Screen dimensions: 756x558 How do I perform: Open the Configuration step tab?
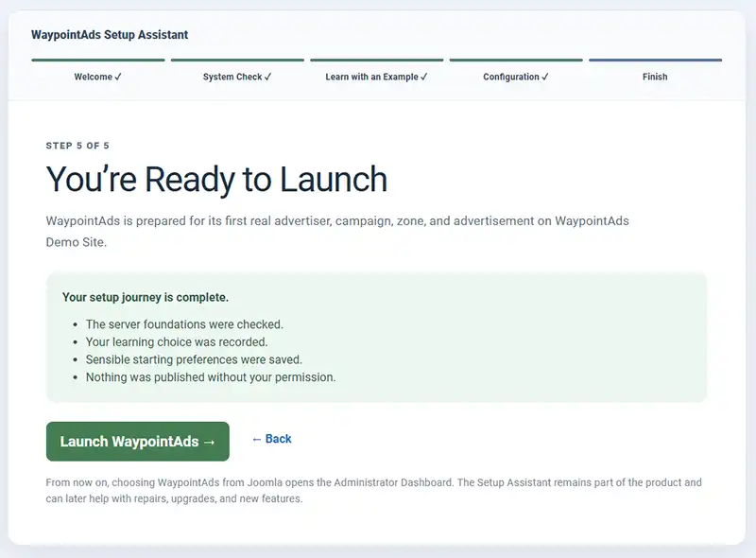516,77
